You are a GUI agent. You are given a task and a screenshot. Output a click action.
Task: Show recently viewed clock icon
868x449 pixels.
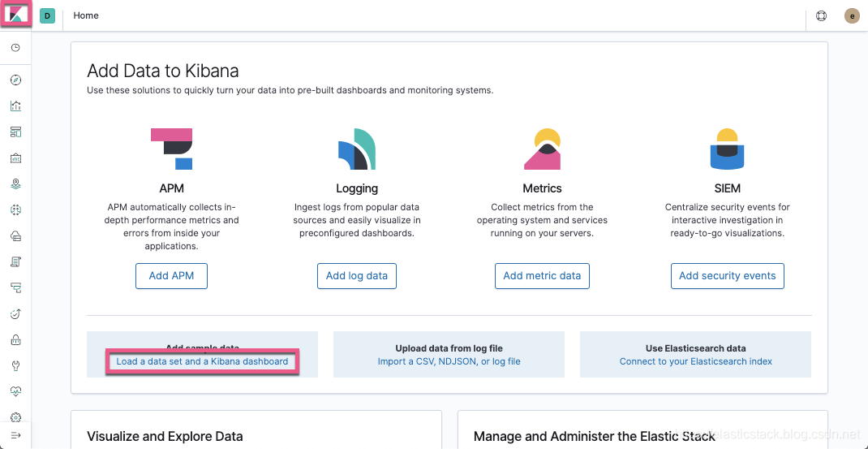point(15,48)
